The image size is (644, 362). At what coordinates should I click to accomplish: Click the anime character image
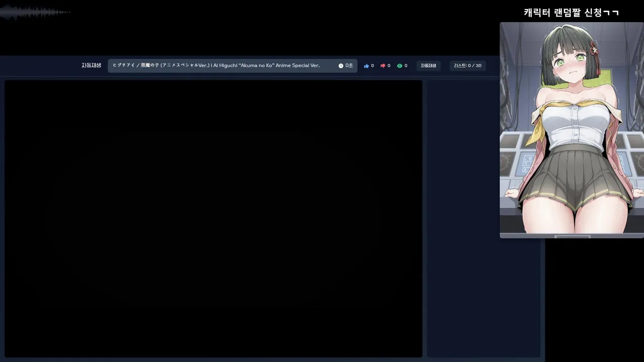coord(572,130)
